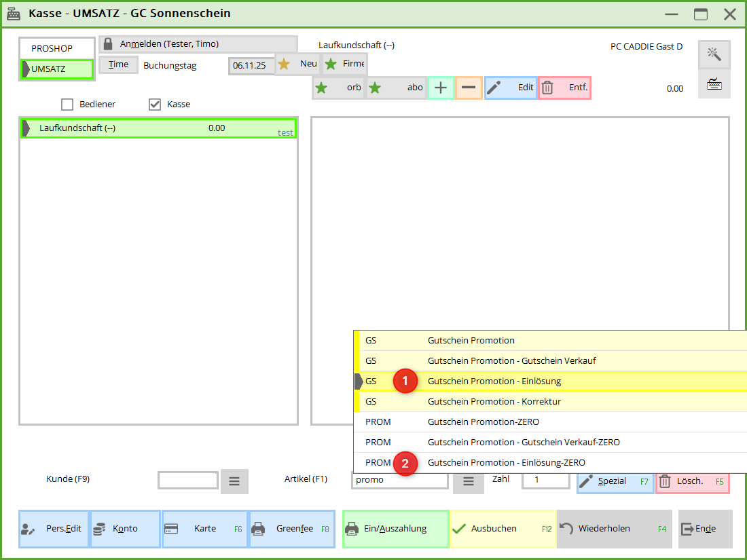The width and height of the screenshot is (747, 560).
Task: Select Laufkundschaft row in customer list
Action: coord(158,128)
